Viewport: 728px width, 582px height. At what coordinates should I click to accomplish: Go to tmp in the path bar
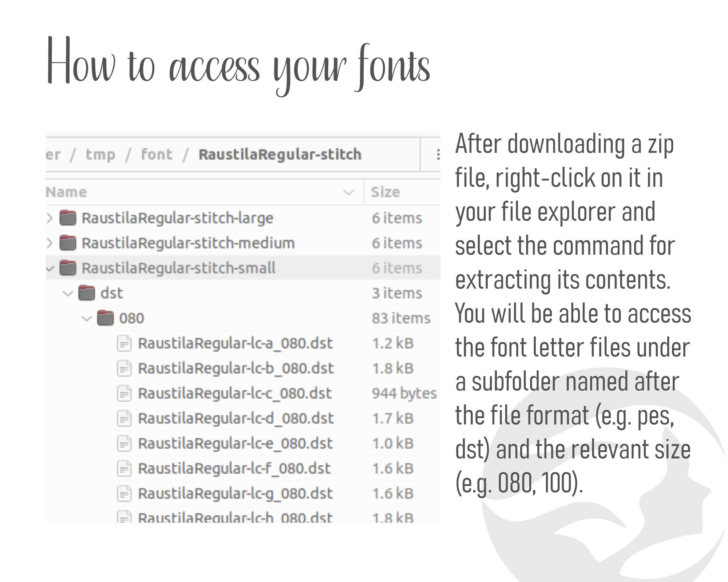point(100,155)
